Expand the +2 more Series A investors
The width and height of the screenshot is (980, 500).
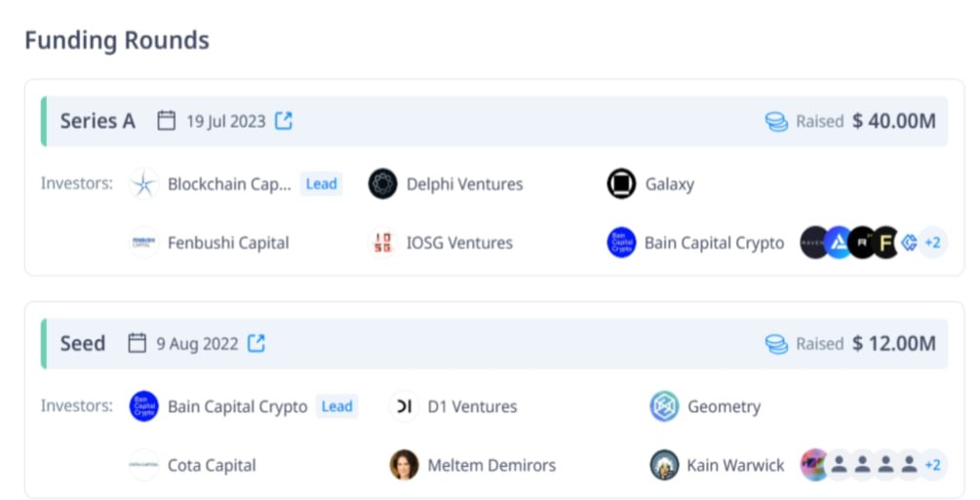(x=932, y=243)
